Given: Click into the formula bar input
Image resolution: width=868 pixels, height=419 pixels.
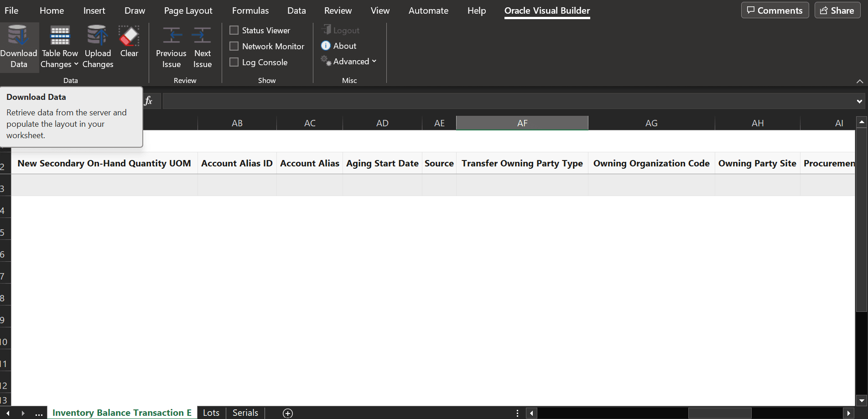Looking at the screenshot, I should point(508,101).
